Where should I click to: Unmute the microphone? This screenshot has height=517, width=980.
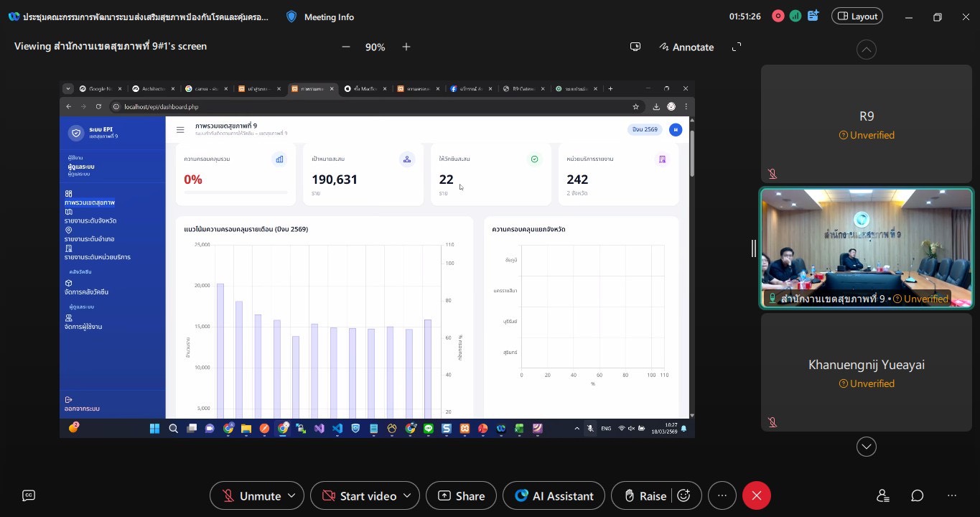(x=251, y=495)
